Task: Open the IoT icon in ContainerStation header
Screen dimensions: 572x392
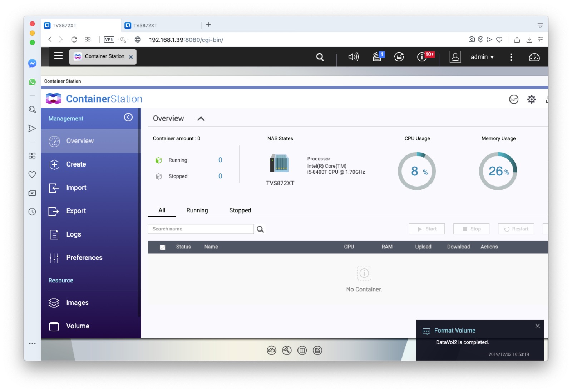Action: 513,99
